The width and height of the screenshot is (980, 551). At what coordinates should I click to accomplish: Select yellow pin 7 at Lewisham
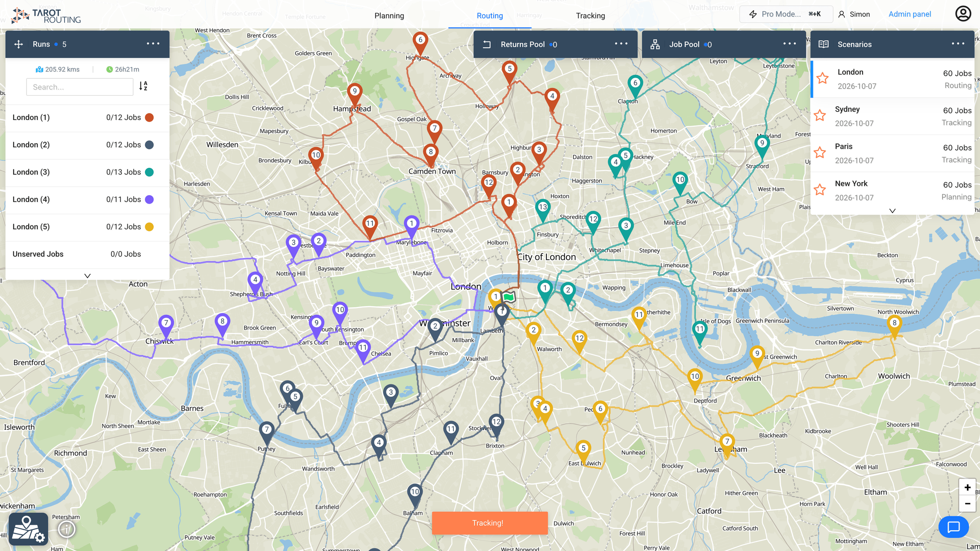click(727, 445)
